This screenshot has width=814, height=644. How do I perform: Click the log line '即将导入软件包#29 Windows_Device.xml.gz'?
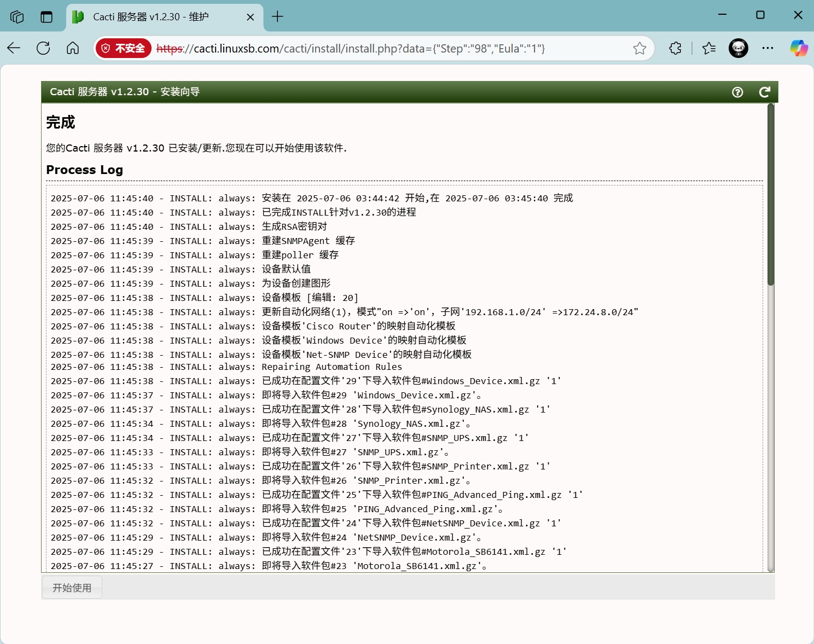click(266, 395)
